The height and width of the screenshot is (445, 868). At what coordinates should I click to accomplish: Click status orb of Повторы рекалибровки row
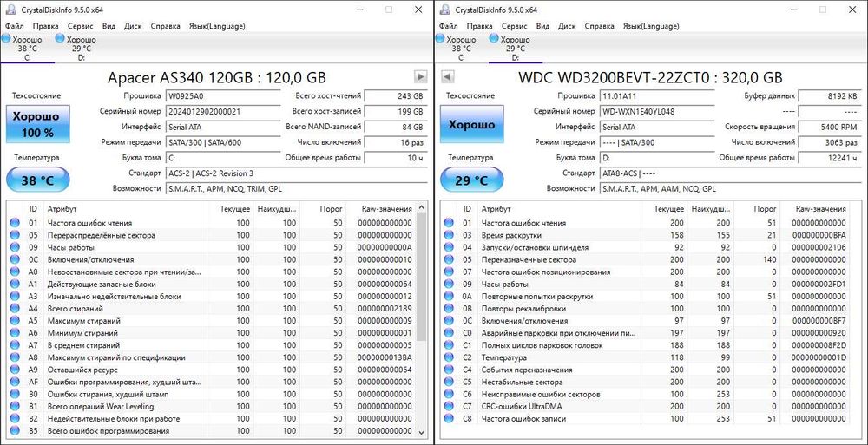point(449,308)
